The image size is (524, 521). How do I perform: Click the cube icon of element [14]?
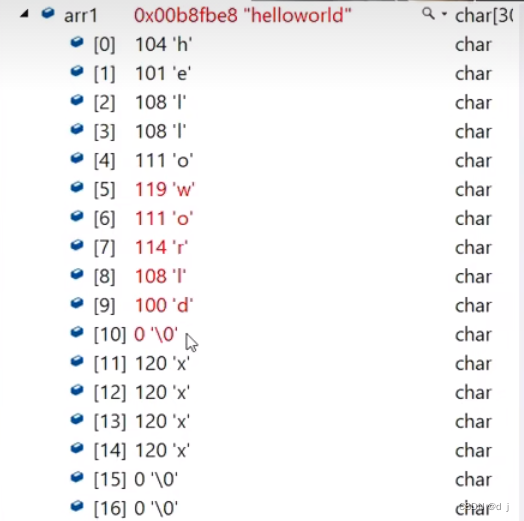click(x=77, y=448)
